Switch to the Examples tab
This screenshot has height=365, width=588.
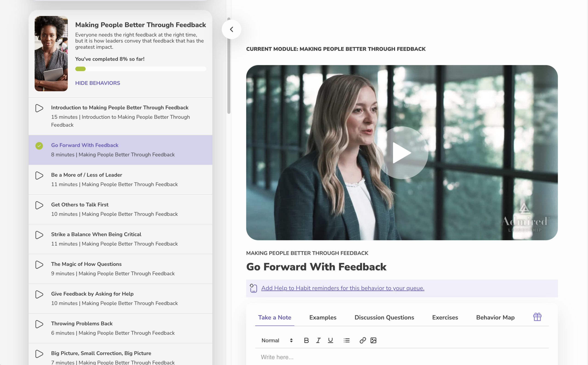323,317
